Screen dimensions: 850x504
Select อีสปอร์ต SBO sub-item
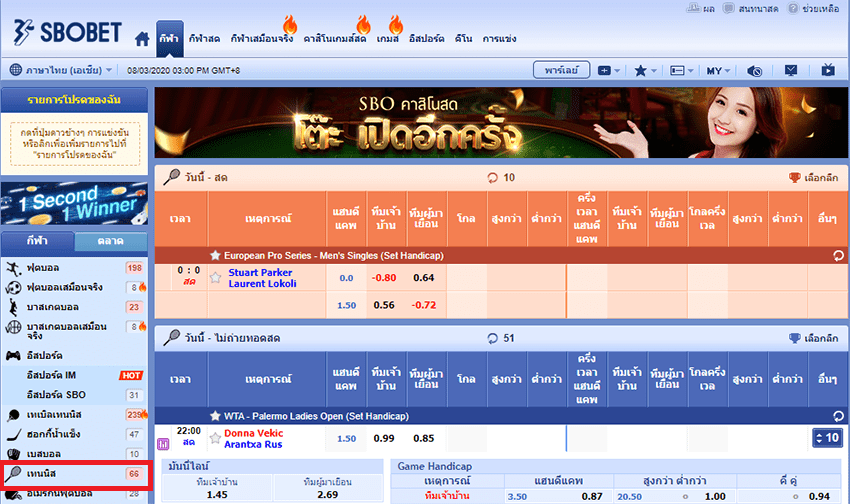(74, 395)
